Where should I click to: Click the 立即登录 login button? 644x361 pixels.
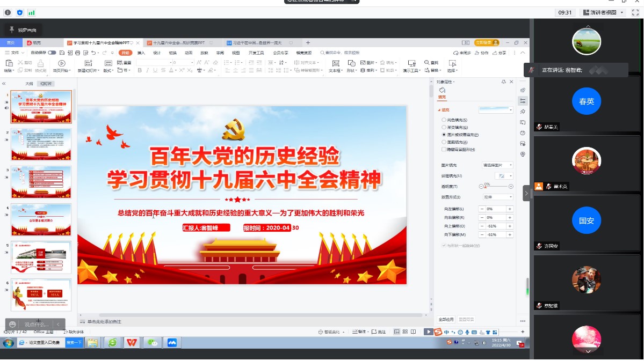(x=487, y=43)
